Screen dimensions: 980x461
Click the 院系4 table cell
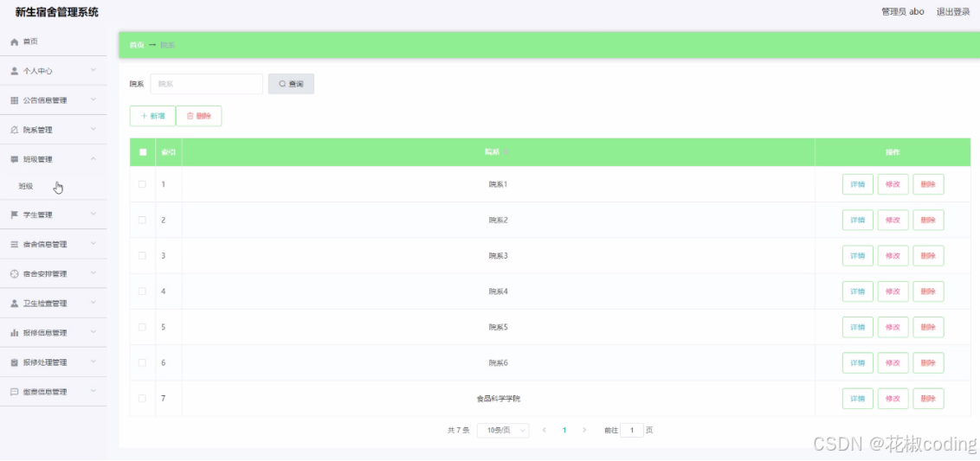click(x=498, y=291)
